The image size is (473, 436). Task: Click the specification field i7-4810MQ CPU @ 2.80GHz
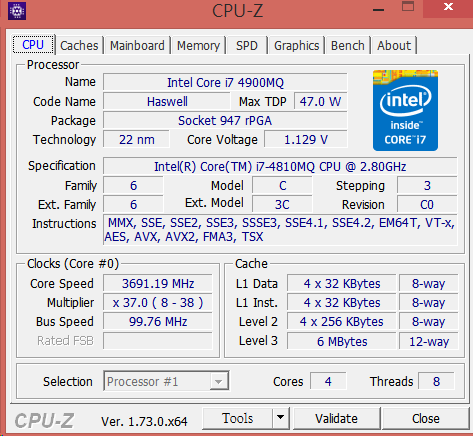[280, 166]
